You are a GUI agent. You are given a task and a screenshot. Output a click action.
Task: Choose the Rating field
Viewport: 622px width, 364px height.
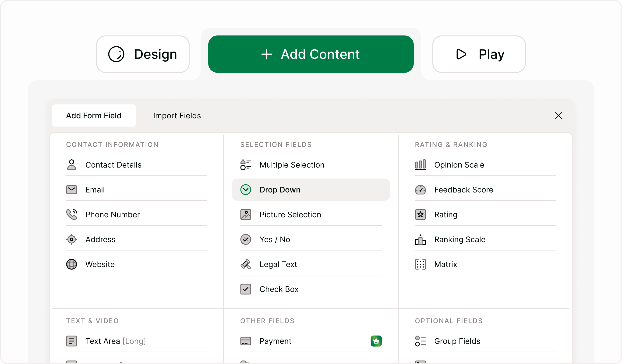pyautogui.click(x=485, y=215)
